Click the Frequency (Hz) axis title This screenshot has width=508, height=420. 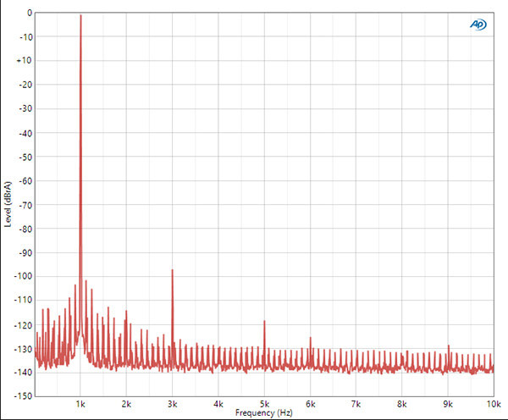point(263,413)
